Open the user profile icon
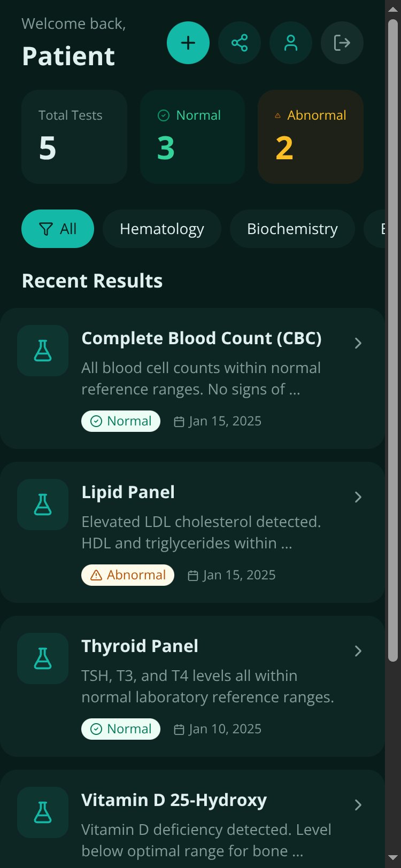Screen dimensions: 401x868 [291, 43]
